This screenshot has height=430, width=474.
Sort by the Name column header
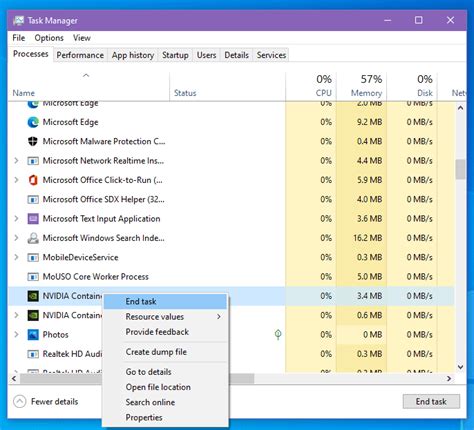[x=89, y=86]
